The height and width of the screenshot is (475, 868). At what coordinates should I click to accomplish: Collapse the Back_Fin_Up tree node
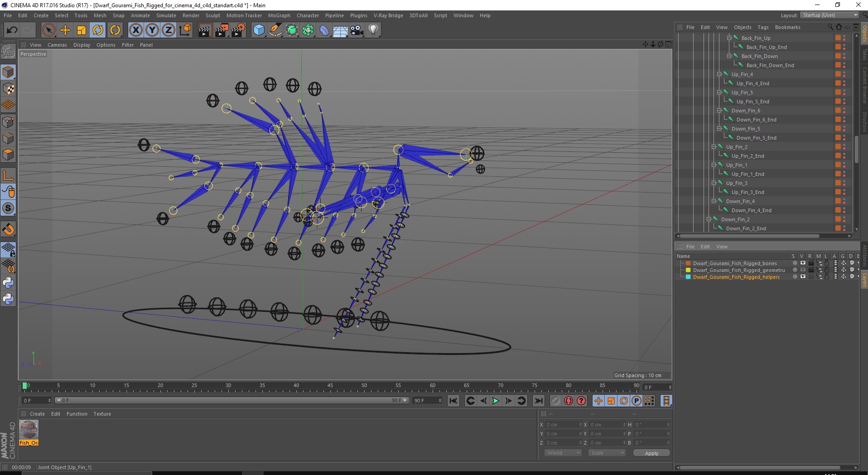(729, 38)
